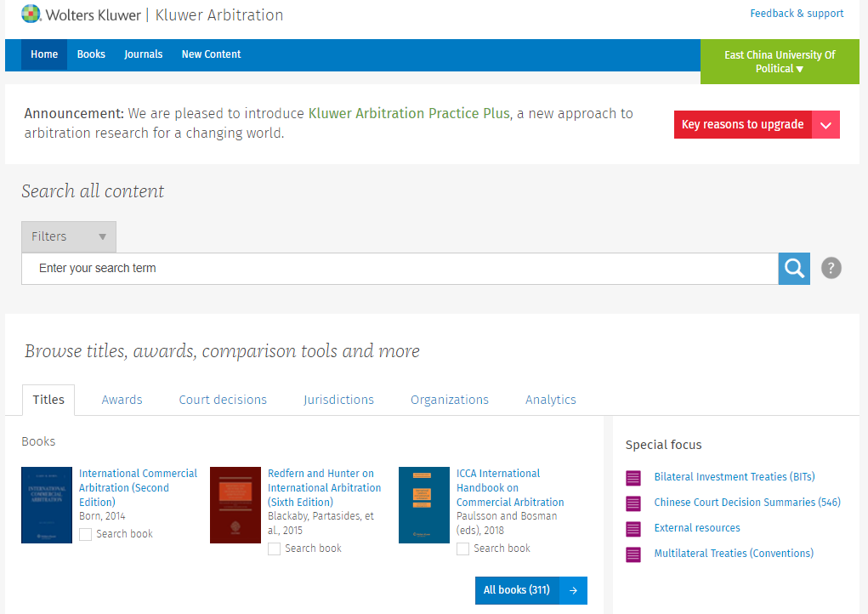Click the Multilateral Treaties document icon
The image size is (868, 614).
[633, 554]
